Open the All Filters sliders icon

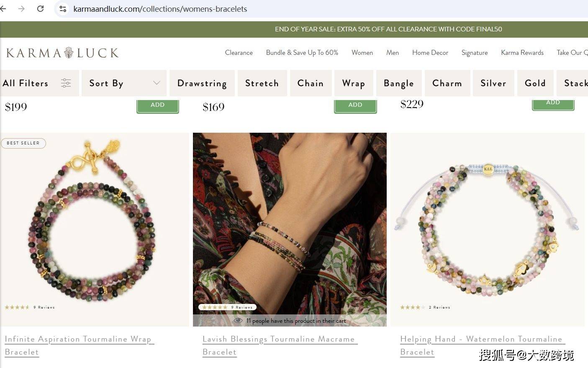click(66, 83)
